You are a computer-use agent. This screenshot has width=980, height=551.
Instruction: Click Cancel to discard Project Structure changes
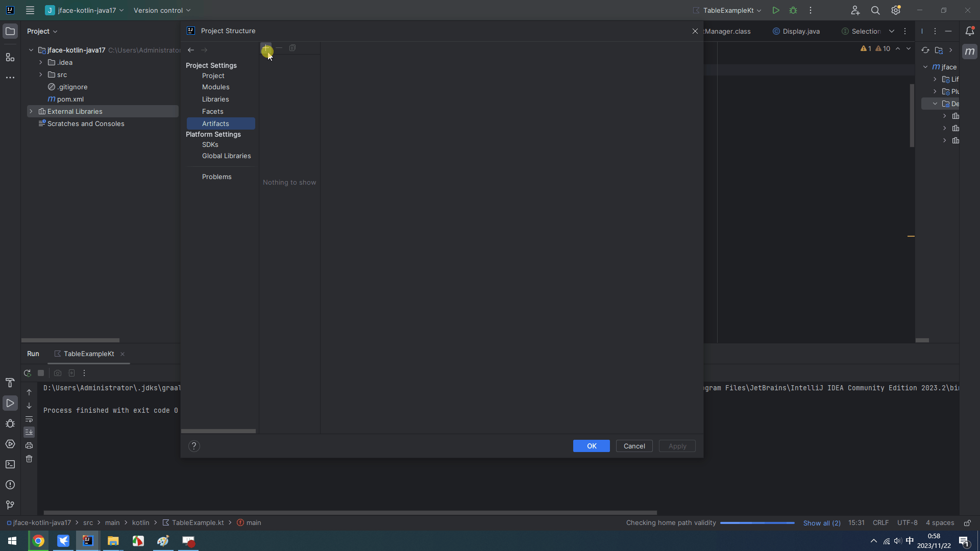[x=634, y=446]
